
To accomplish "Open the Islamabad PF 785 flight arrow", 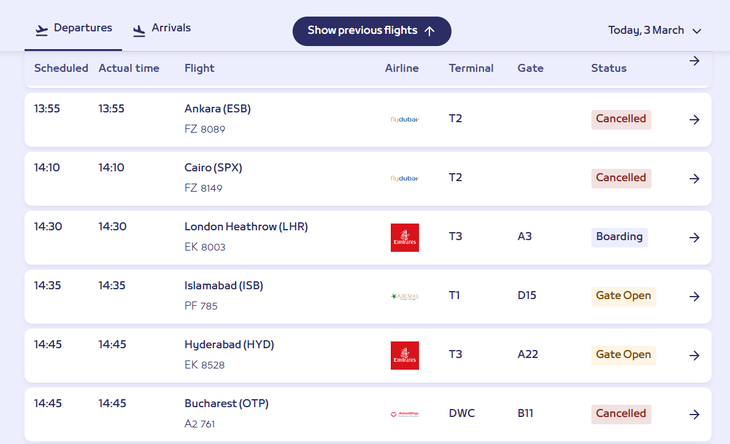I will coord(694,297).
